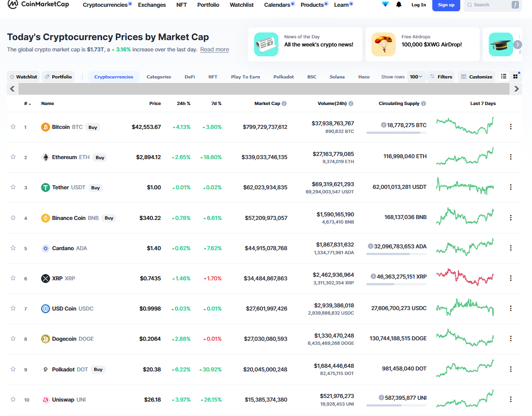Open Exchanges in top navigation
Image resolution: width=532 pixels, height=416 pixels.
(x=152, y=5)
